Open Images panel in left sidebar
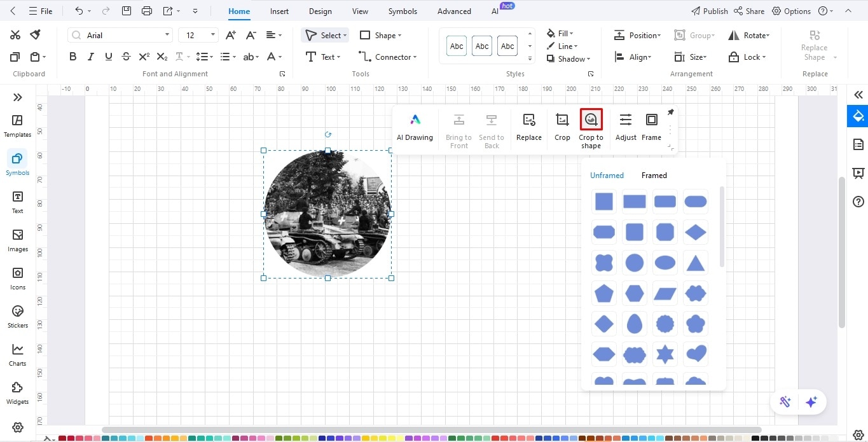Screen dimensions: 868x442 click(18, 240)
